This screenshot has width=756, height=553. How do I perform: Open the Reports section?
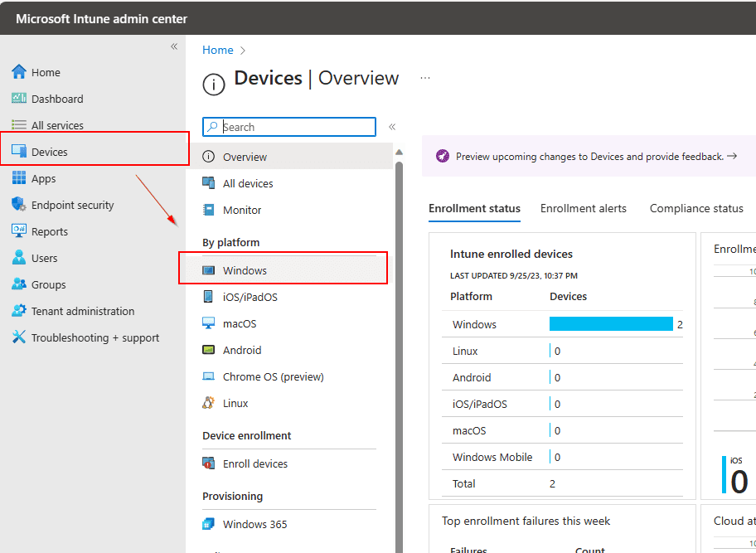(51, 231)
